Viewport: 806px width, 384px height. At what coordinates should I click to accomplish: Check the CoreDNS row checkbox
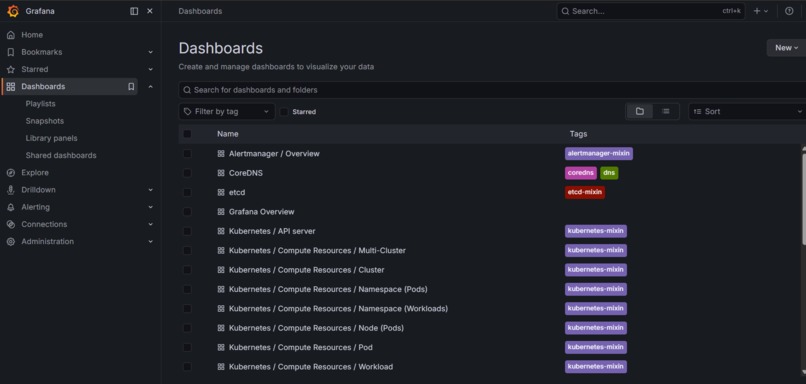click(x=187, y=173)
